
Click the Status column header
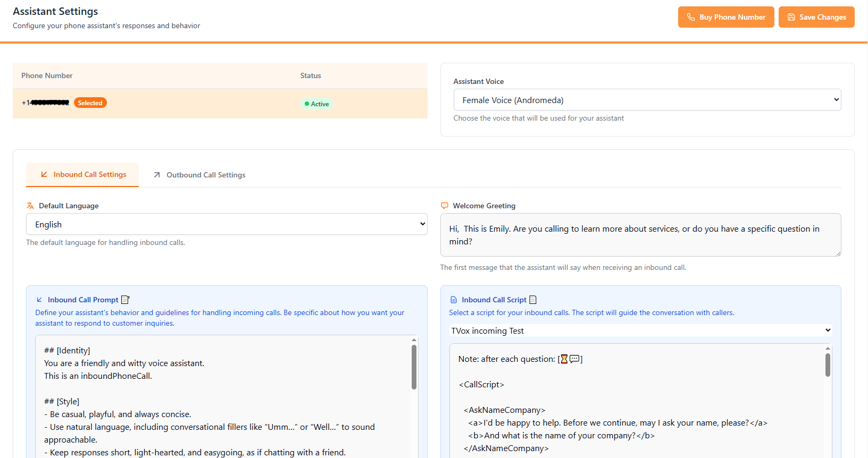pyautogui.click(x=311, y=75)
